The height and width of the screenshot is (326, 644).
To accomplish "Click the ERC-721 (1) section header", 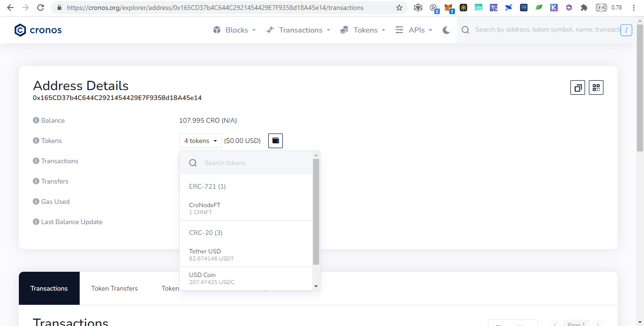I will (x=207, y=186).
